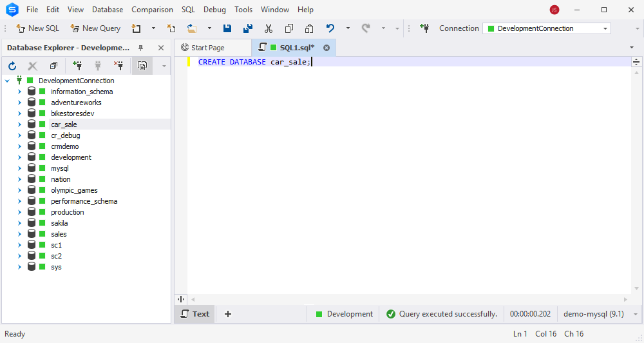Open the Redo history dropdown arrow

pyautogui.click(x=383, y=28)
